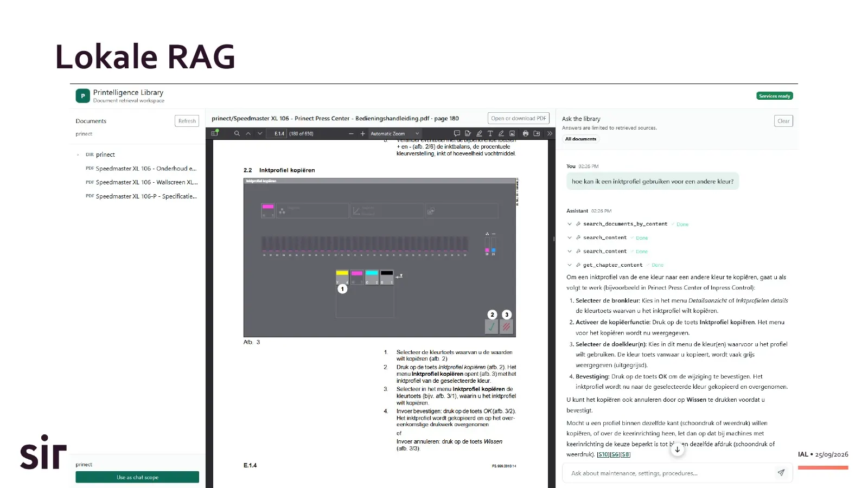This screenshot has width=868, height=488.
Task: Go to next PDF page
Action: pyautogui.click(x=260, y=133)
